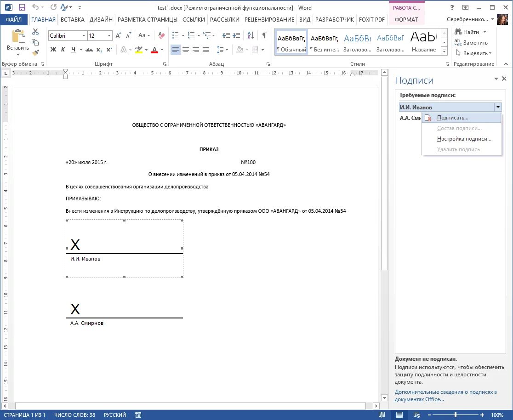Justify the paragraph text
The image size is (513, 420).
point(206,50)
